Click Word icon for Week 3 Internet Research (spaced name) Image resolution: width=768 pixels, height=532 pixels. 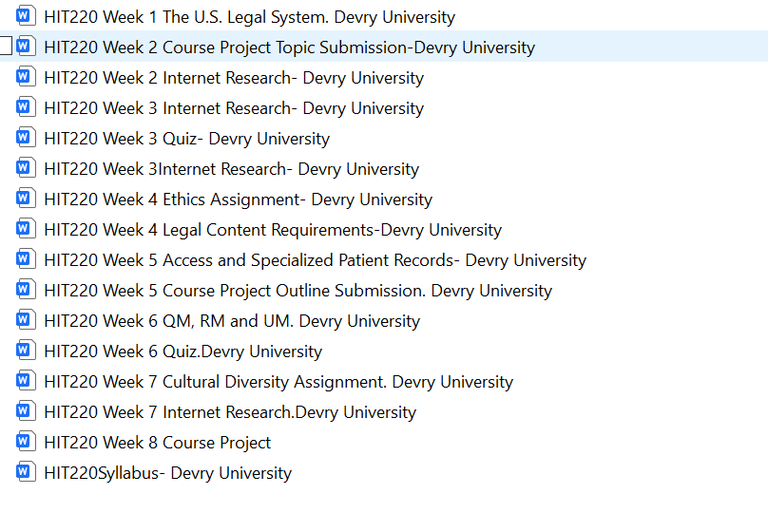[26, 106]
